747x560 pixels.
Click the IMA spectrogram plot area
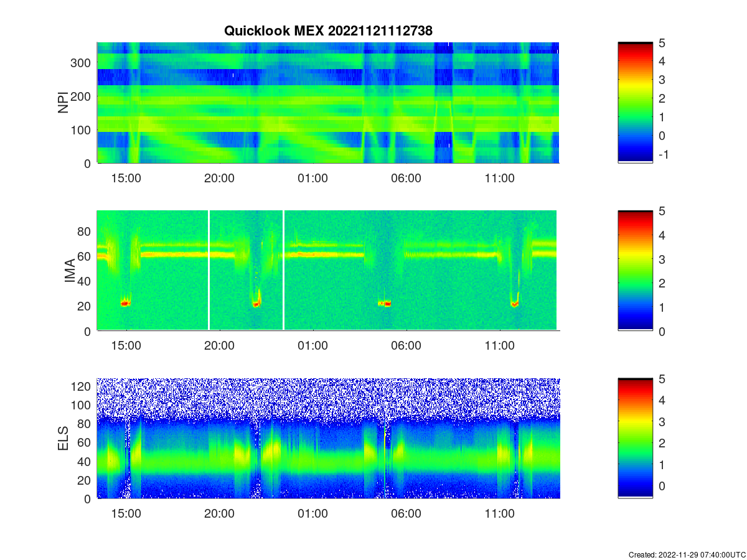pyautogui.click(x=328, y=271)
